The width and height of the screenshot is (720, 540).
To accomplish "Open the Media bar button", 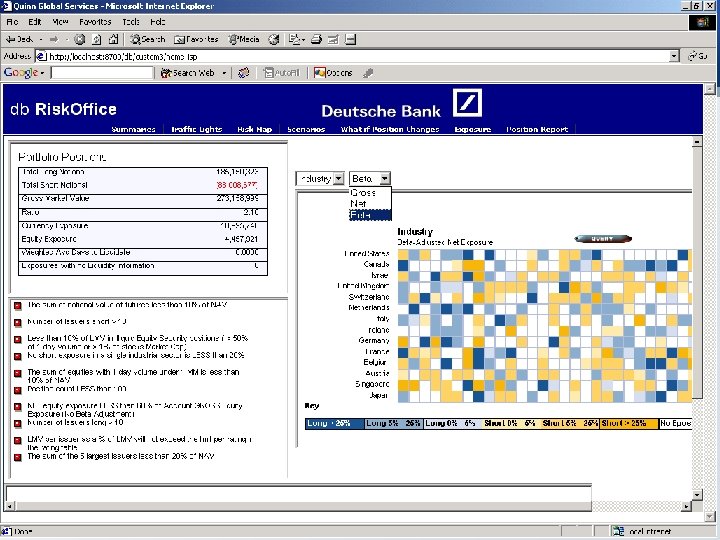I will click(244, 39).
